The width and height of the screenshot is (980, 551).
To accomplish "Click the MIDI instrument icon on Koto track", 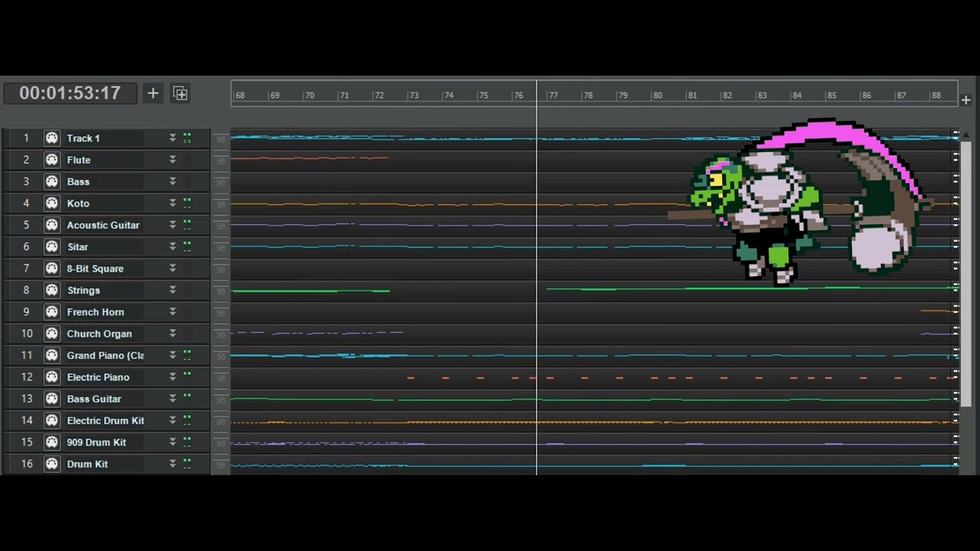I will point(51,204).
